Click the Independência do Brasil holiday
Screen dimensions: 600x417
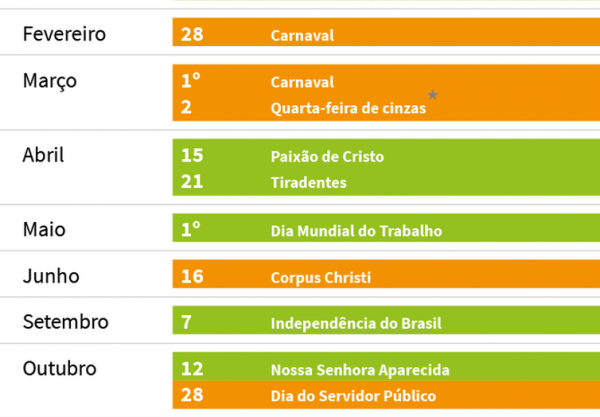[x=356, y=323]
